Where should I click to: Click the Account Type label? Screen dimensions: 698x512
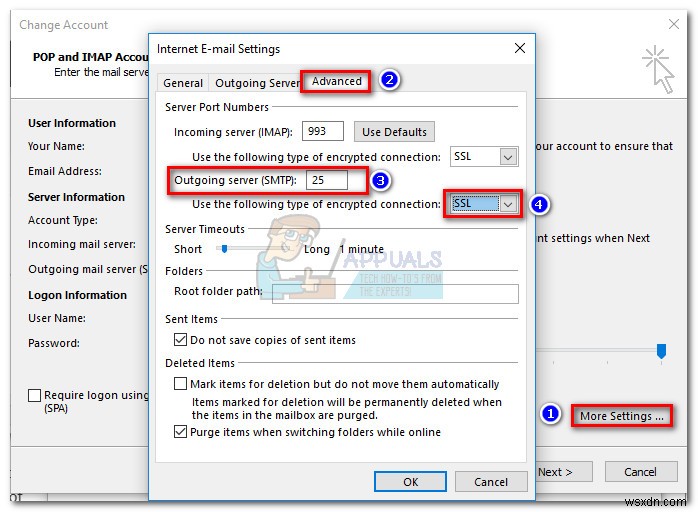tap(63, 220)
